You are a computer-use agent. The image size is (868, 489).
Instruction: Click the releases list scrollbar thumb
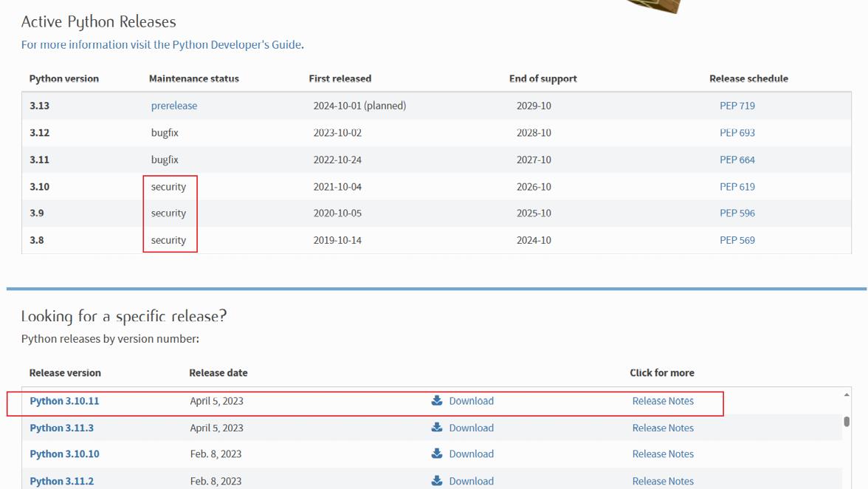[x=847, y=422]
